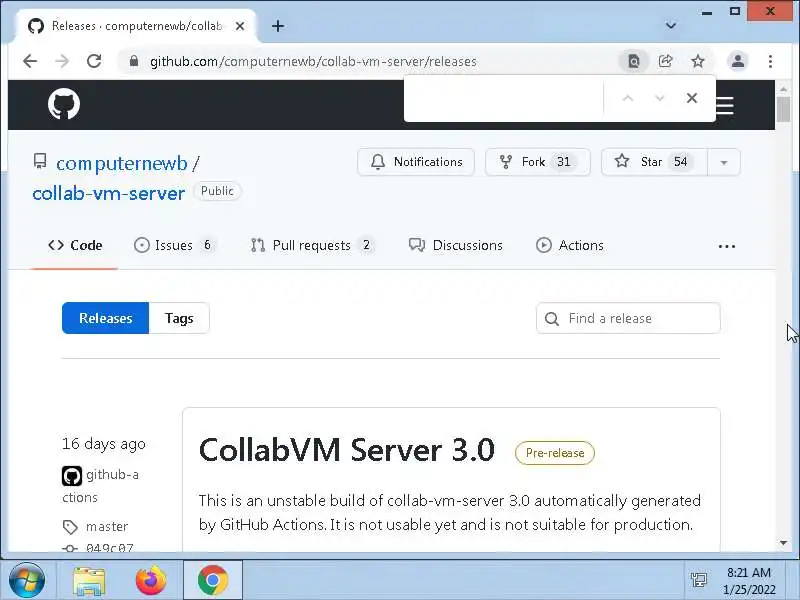Expand the Star lists dropdown arrow
The height and width of the screenshot is (600, 800).
(x=723, y=162)
